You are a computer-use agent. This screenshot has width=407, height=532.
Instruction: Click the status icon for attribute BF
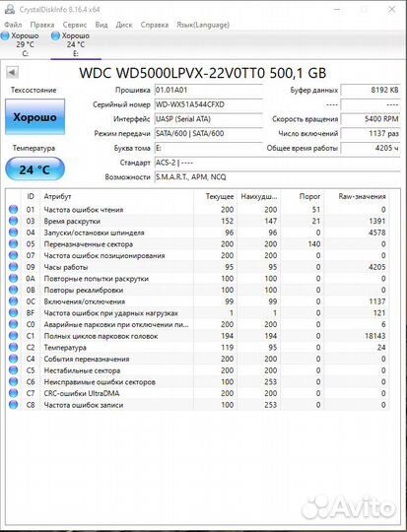[x=13, y=313]
